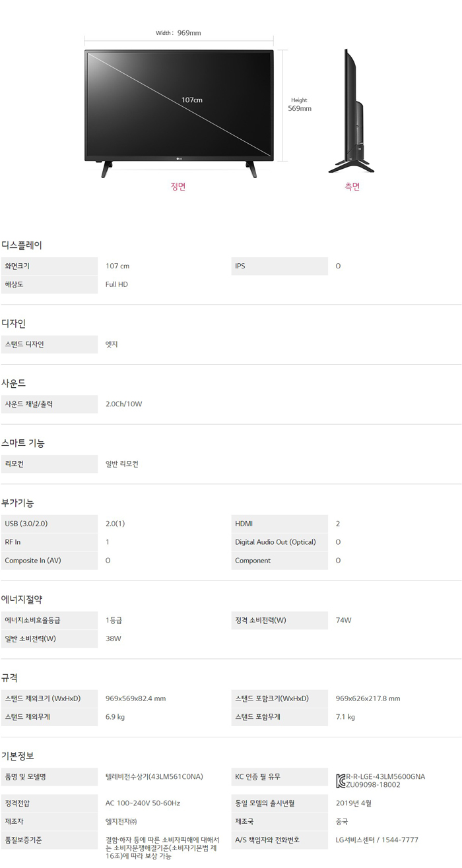The height and width of the screenshot is (868, 462).
Task: Select the 디스플레이 section heading
Action: point(22,245)
